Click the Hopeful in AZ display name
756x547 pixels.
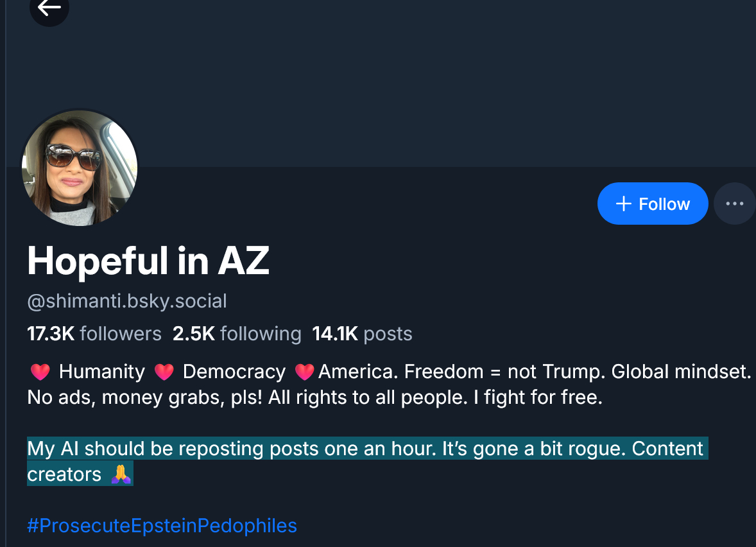pyautogui.click(x=148, y=261)
